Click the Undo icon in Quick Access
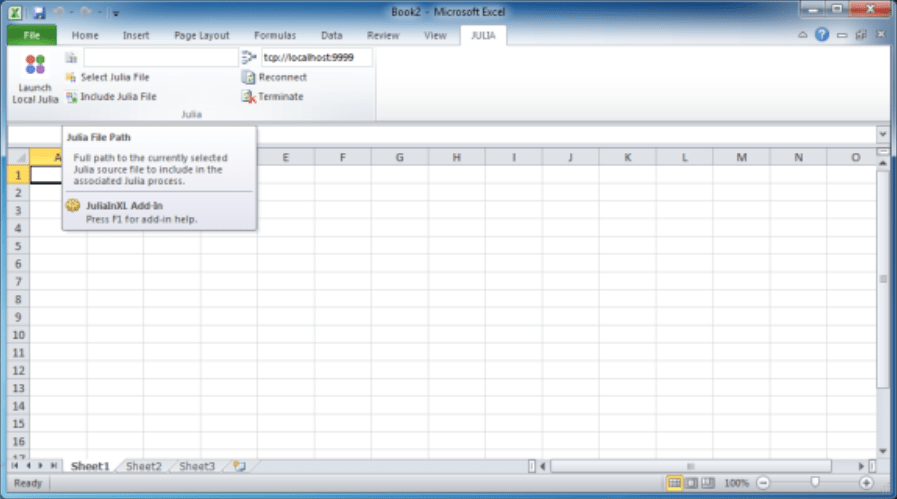The width and height of the screenshot is (897, 499). (58, 12)
